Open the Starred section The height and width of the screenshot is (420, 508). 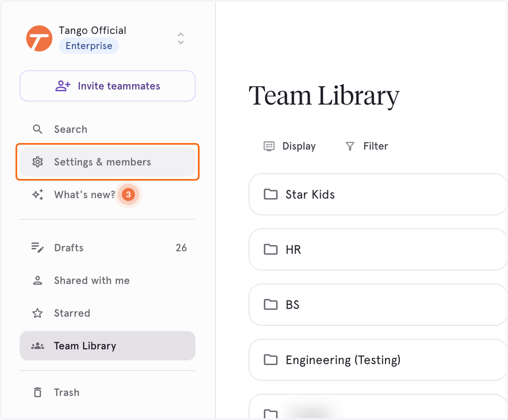[108, 313]
